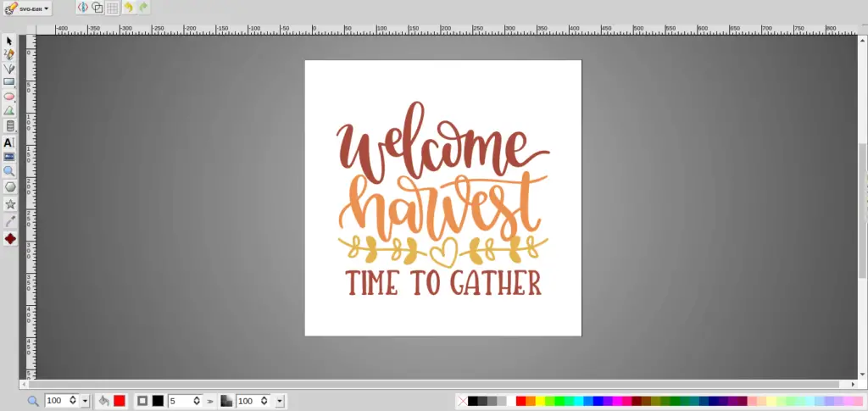Click the Undo button
The image size is (868, 411).
128,8
